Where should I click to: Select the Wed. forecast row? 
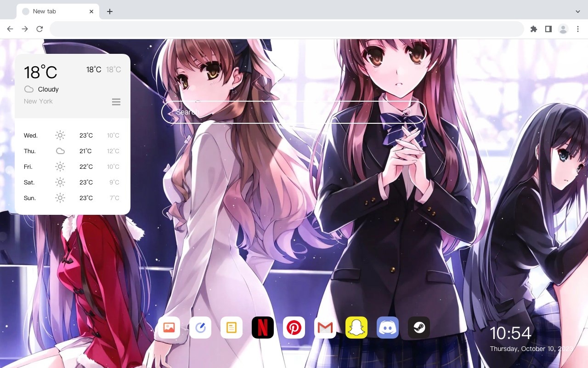[72, 135]
